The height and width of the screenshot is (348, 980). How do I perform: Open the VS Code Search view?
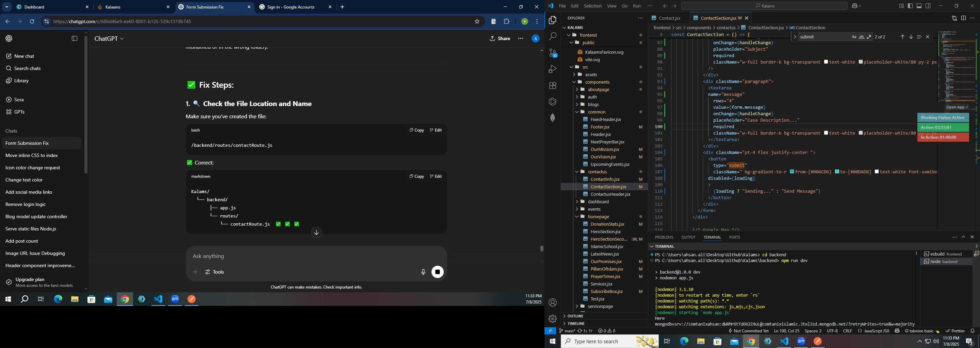click(x=552, y=36)
